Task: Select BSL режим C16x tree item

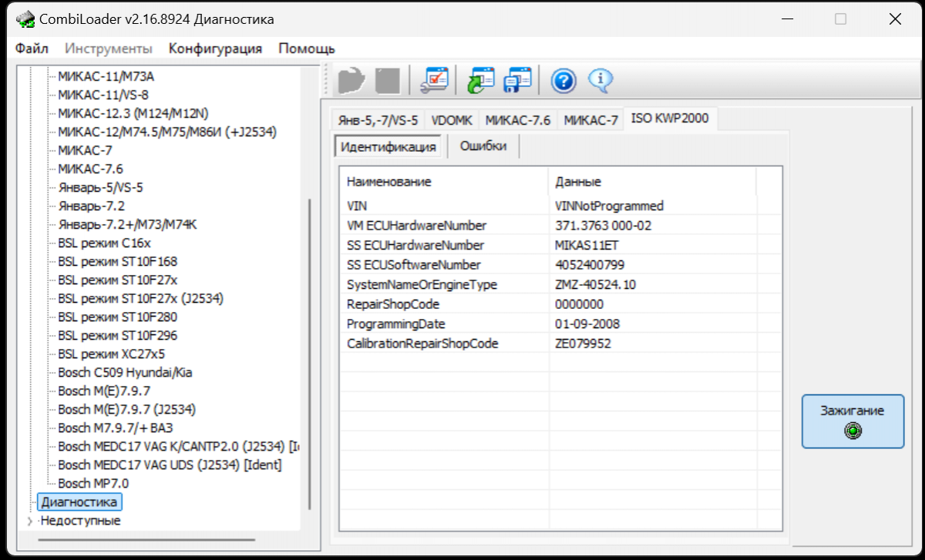Action: (x=105, y=243)
